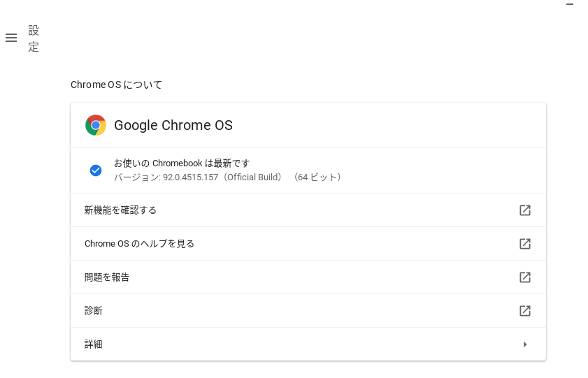Click the Google Chrome logo icon
Screen dimensions: 588x378
click(x=96, y=125)
